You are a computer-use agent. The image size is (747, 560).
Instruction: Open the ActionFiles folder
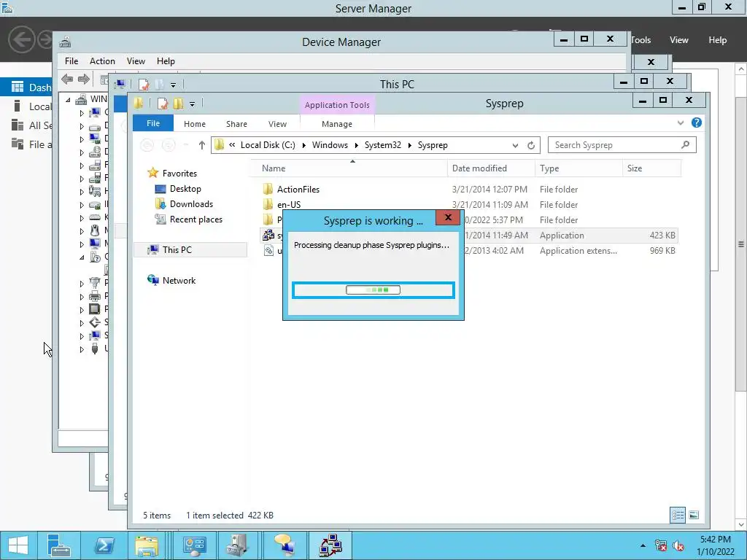point(298,189)
